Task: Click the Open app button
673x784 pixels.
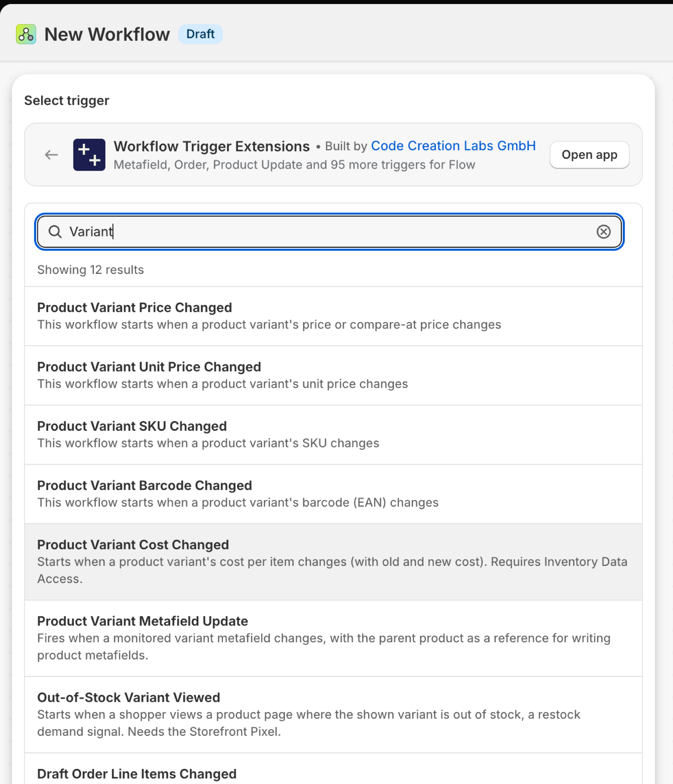Action: coord(589,155)
